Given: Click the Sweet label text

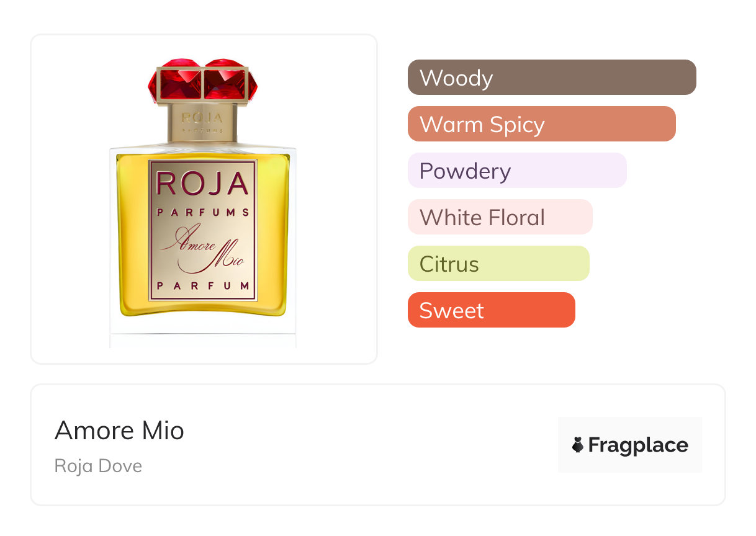Looking at the screenshot, I should coord(451,311).
